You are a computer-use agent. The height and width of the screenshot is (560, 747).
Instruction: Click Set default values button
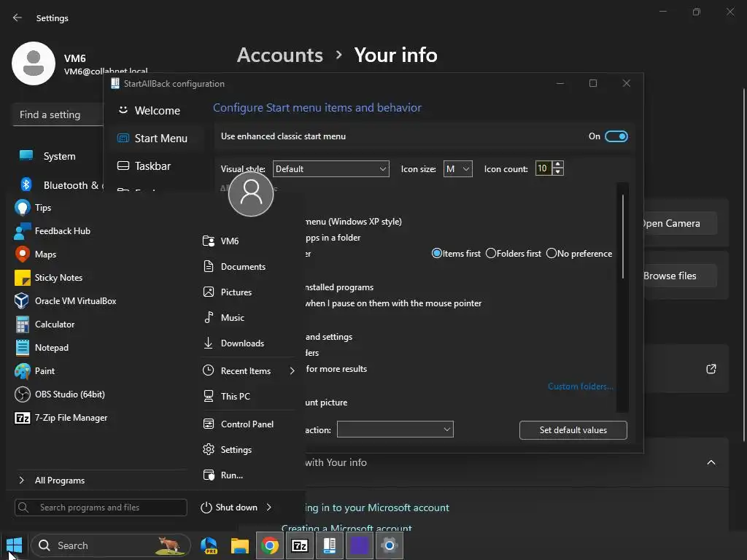click(573, 430)
